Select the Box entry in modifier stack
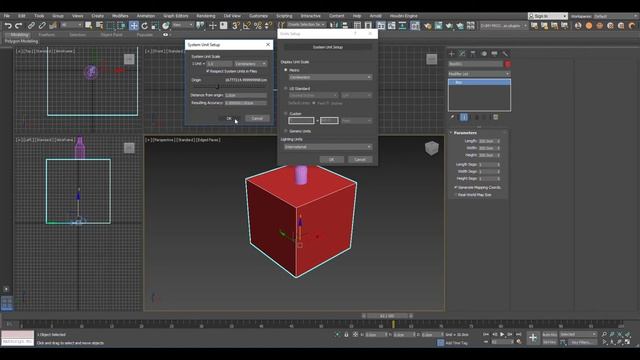The width and height of the screenshot is (640, 360). coord(479,82)
